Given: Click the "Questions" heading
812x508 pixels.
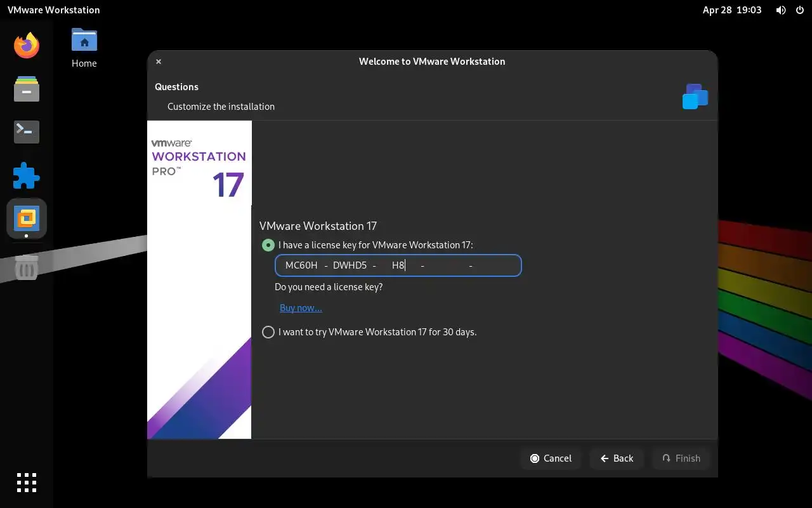Looking at the screenshot, I should (176, 87).
